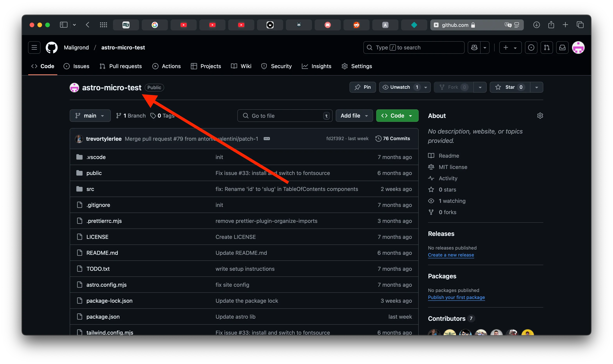613x364 pixels.
Task: Expand the Star lists dropdown arrow
Action: [537, 87]
